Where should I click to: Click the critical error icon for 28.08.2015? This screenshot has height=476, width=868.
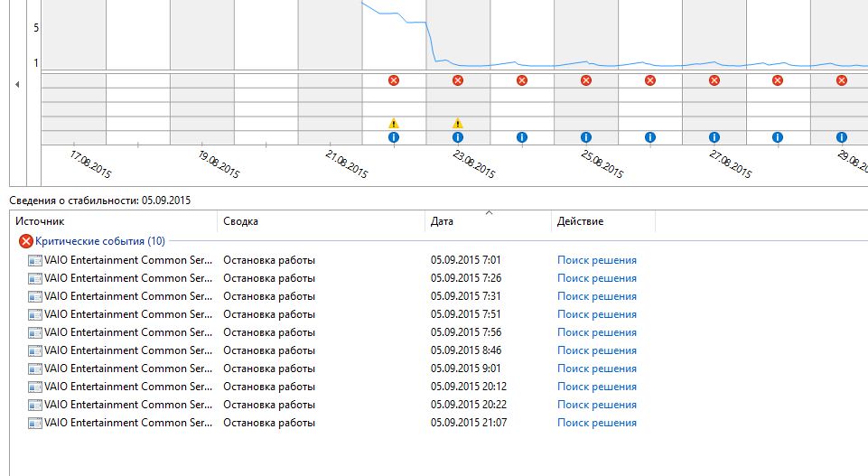(778, 80)
